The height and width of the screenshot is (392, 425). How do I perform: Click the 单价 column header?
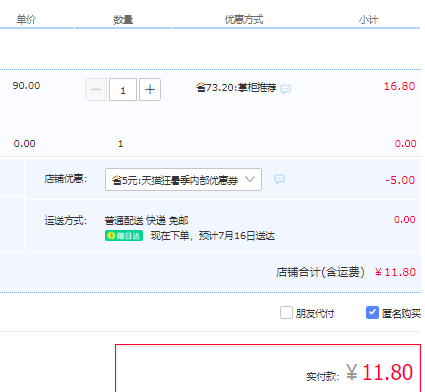pyautogui.click(x=26, y=20)
